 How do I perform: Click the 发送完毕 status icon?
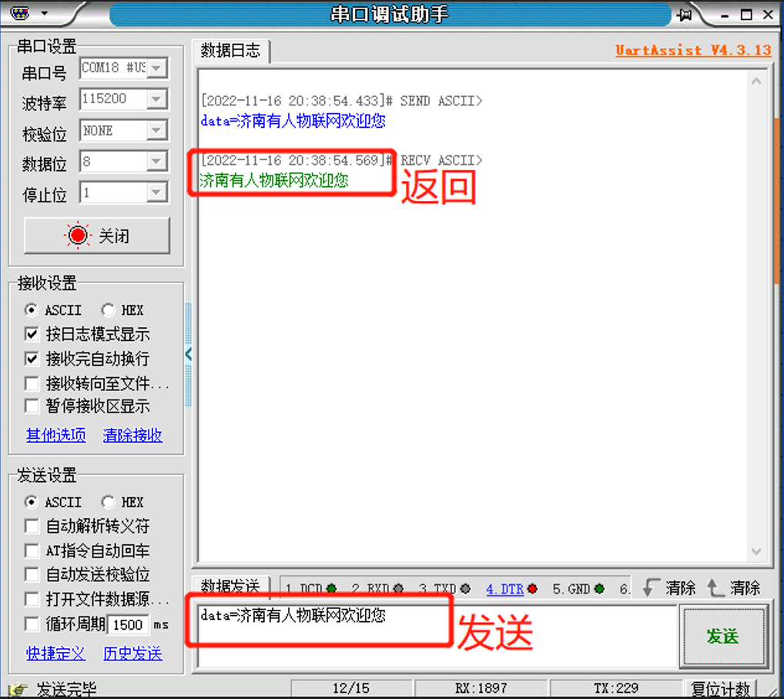coord(18,690)
